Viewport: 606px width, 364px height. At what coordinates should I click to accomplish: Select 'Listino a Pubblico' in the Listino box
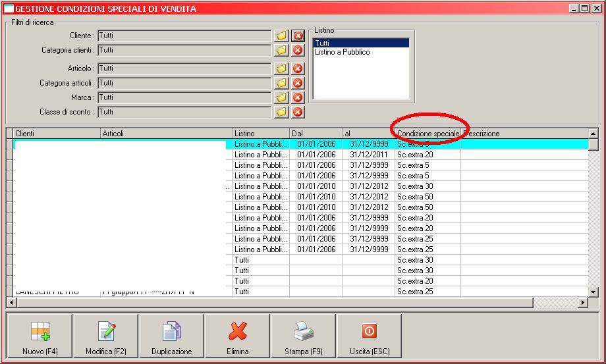point(362,52)
